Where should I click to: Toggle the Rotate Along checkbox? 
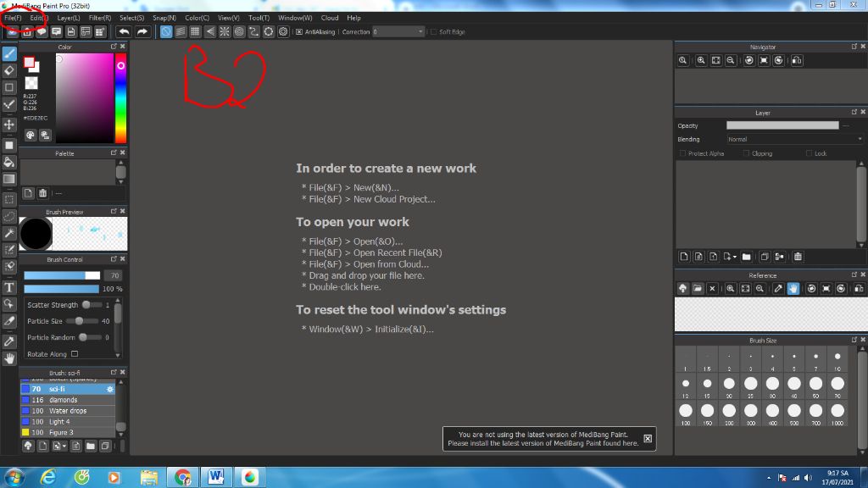point(75,354)
